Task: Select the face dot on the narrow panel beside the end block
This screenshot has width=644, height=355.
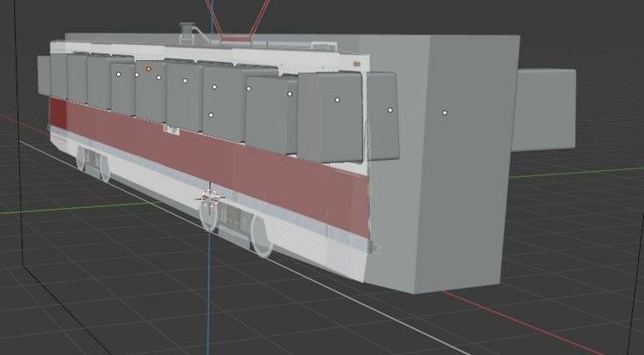Action: 390,110
